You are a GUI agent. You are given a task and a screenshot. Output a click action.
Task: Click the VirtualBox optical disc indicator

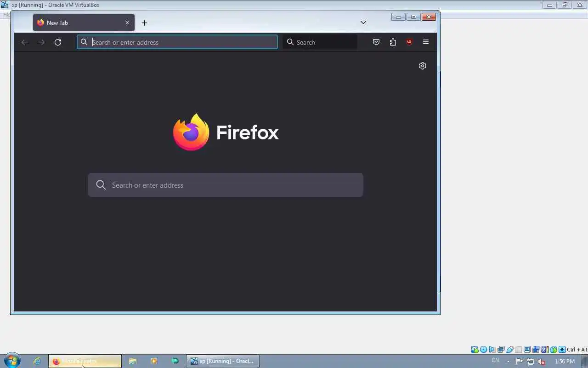[483, 350]
